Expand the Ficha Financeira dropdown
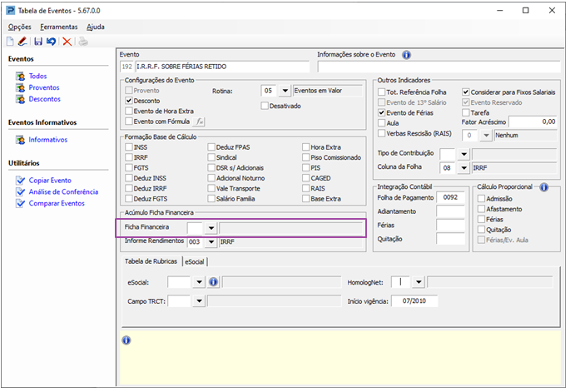570x392 pixels. [x=211, y=228]
